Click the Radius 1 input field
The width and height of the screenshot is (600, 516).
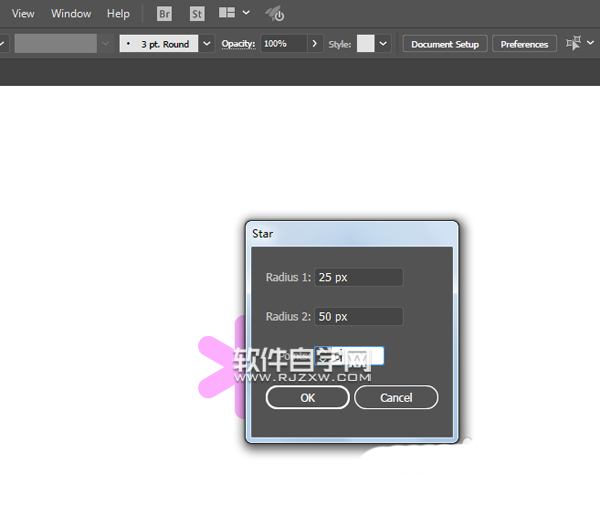click(359, 277)
